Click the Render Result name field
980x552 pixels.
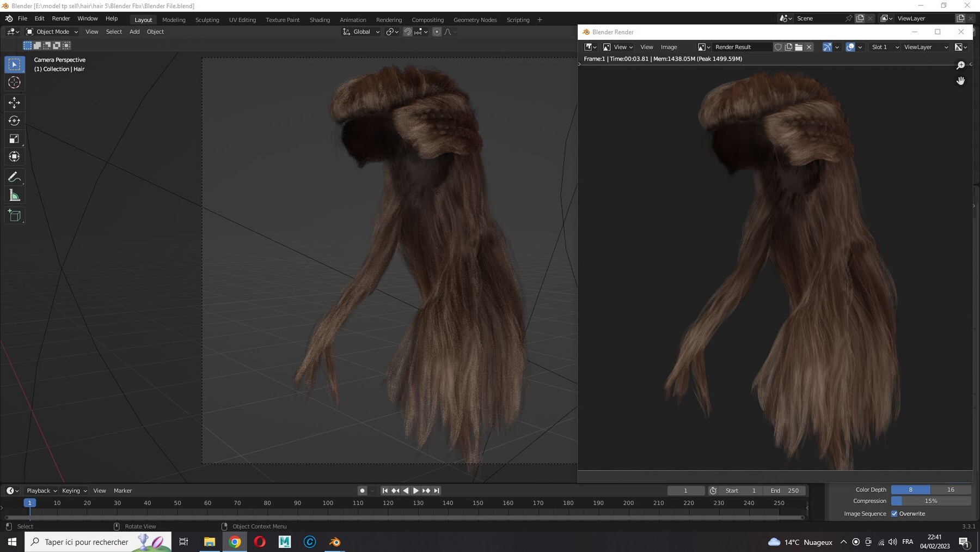pyautogui.click(x=741, y=47)
